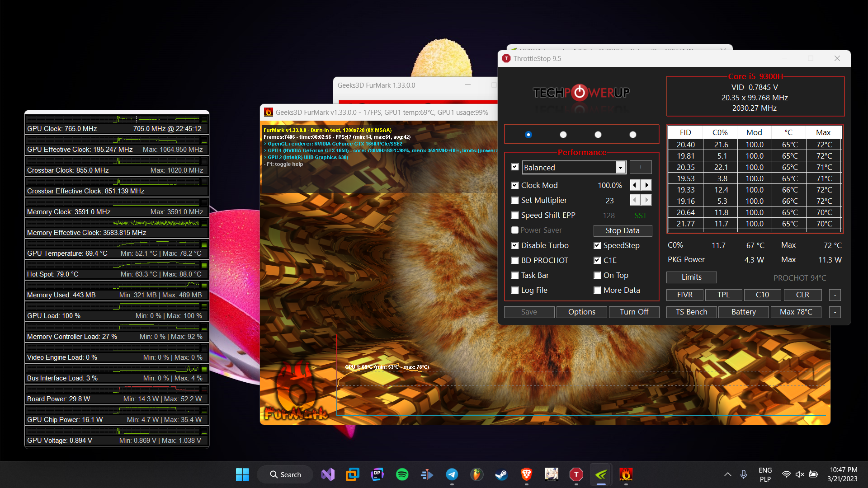Decrease the Clock Mod value
Viewport: 868px width, 488px height.
(635, 185)
